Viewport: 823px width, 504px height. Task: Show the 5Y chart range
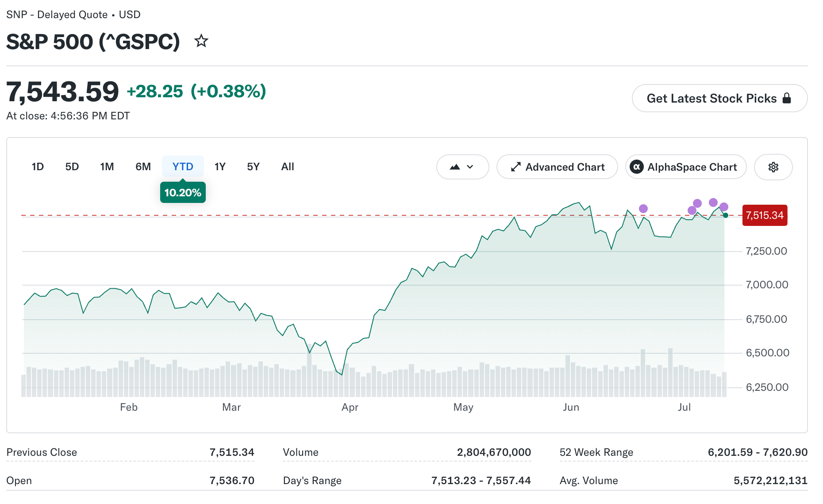(x=253, y=167)
